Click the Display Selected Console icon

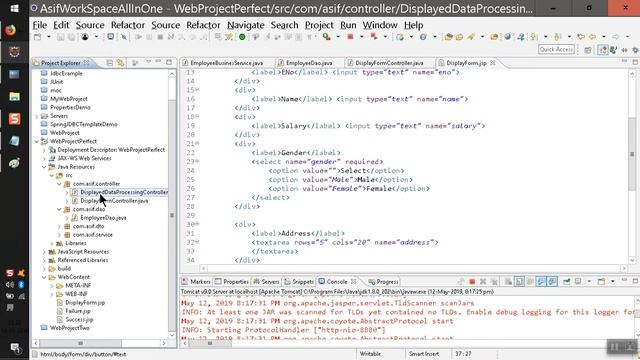pyautogui.click(x=578, y=282)
